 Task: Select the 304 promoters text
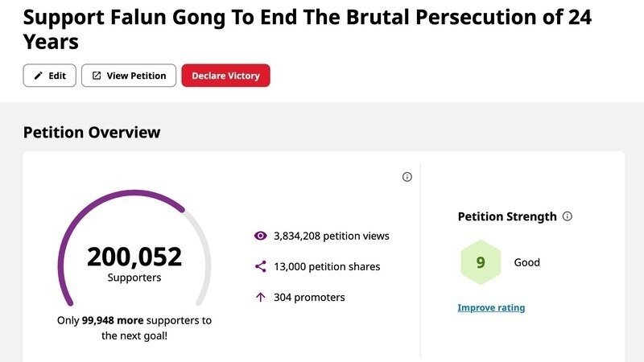309,297
